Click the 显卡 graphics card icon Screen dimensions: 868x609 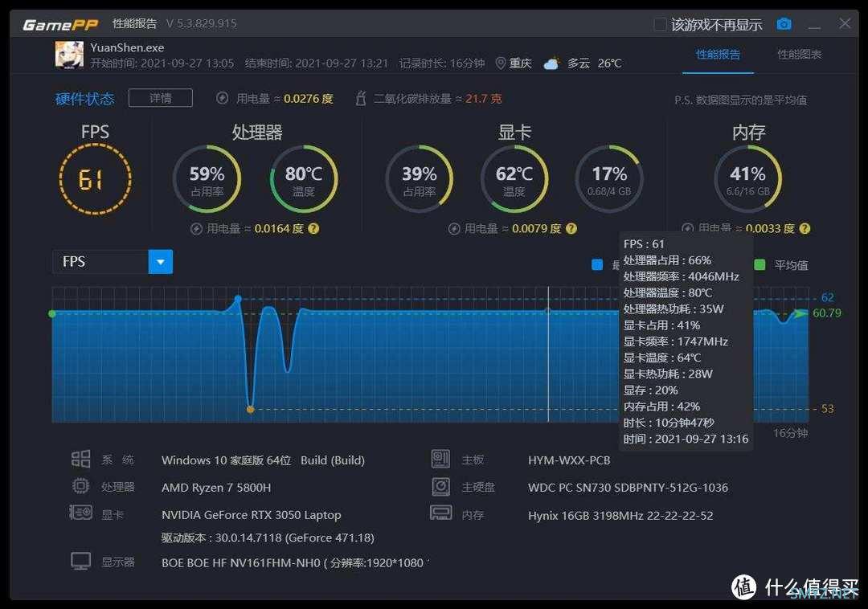tap(81, 513)
